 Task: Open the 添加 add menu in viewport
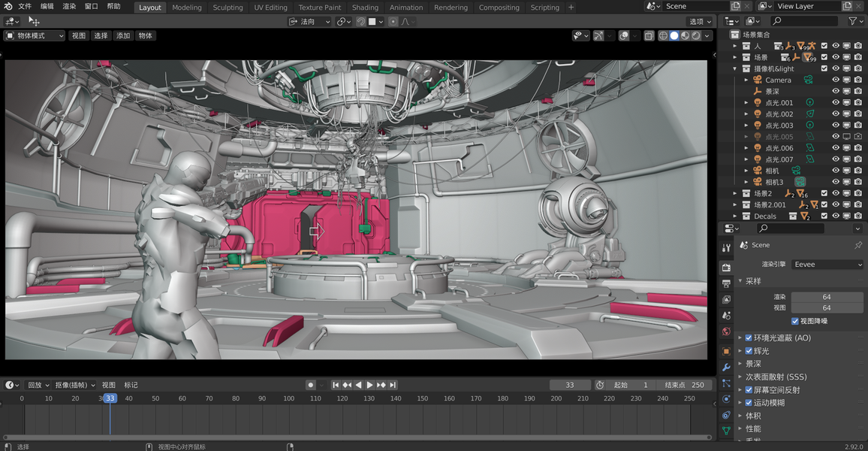click(x=123, y=35)
